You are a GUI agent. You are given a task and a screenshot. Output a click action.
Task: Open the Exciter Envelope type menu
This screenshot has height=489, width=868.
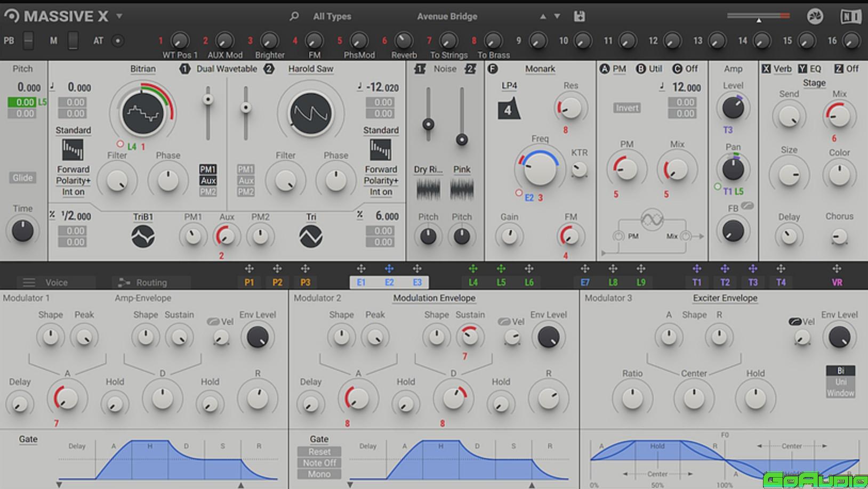(725, 298)
